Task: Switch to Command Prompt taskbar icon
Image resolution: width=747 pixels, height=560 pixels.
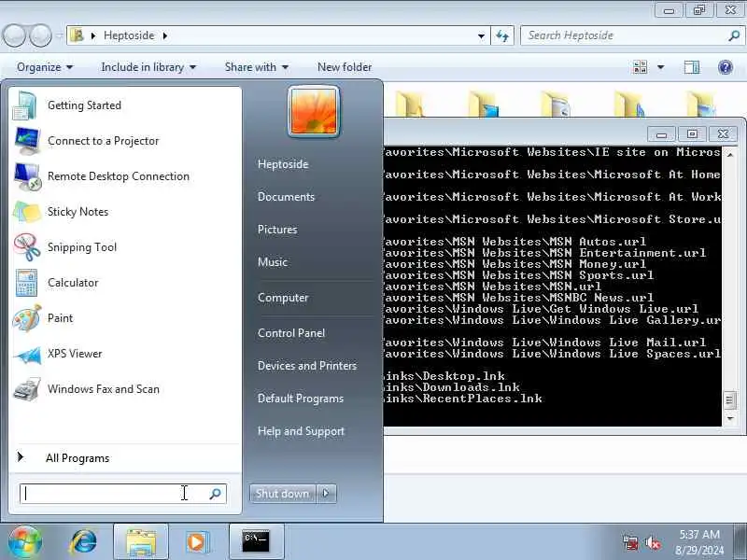Action: click(256, 542)
